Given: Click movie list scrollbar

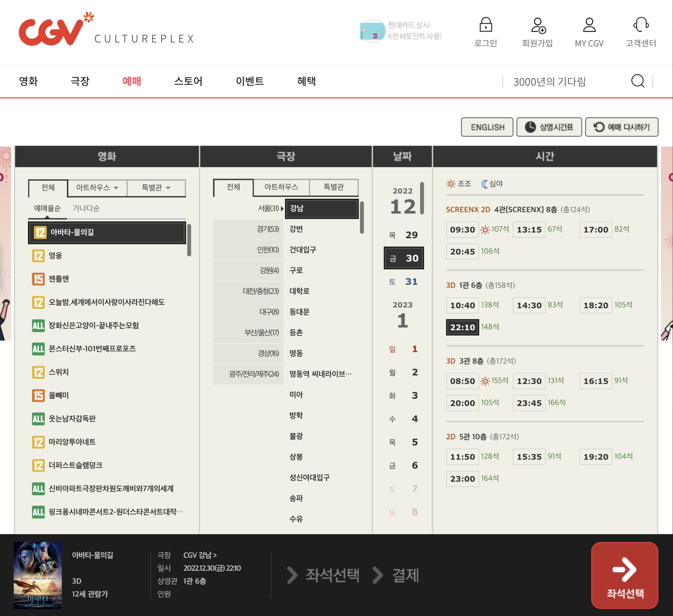Looking at the screenshot, I should click(189, 240).
